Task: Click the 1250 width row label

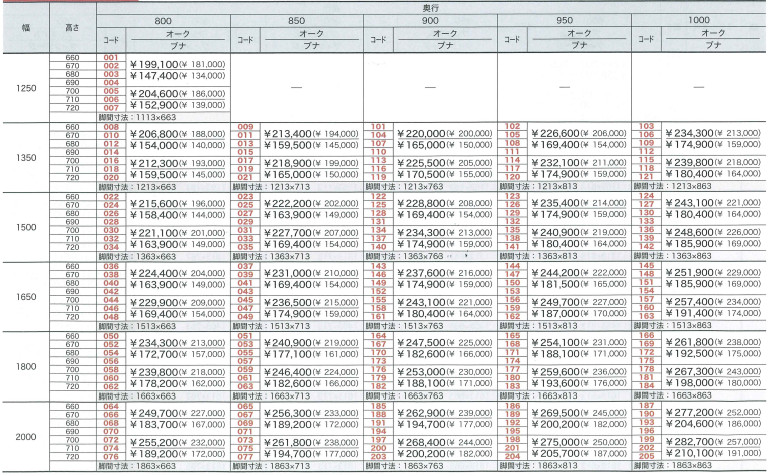Action: [24, 88]
